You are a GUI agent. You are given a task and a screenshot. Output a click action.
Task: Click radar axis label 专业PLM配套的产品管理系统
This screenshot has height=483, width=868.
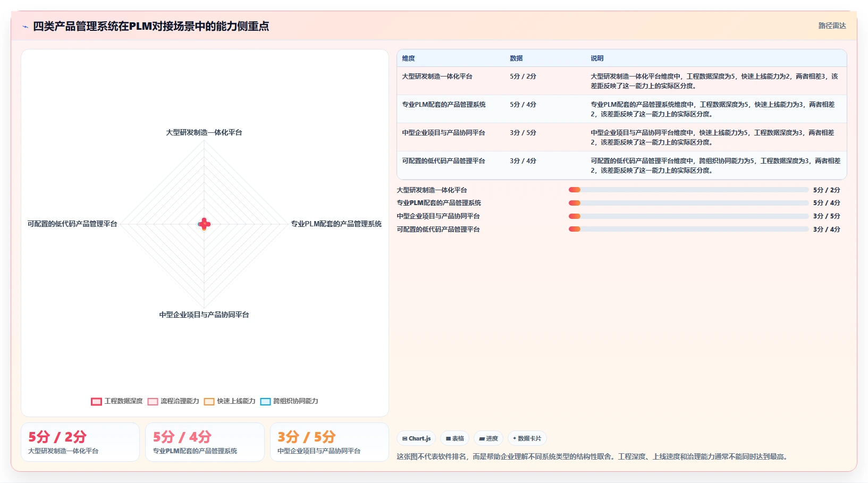click(336, 224)
